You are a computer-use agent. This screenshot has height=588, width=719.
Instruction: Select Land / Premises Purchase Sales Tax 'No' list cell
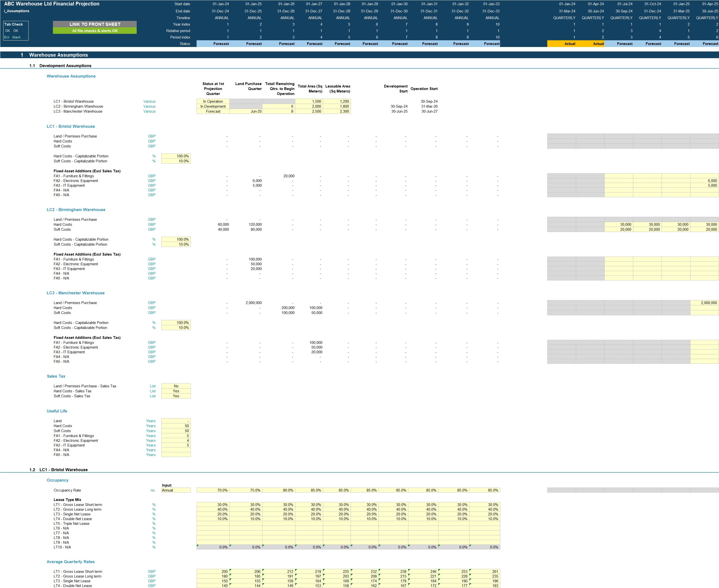pyautogui.click(x=176, y=386)
